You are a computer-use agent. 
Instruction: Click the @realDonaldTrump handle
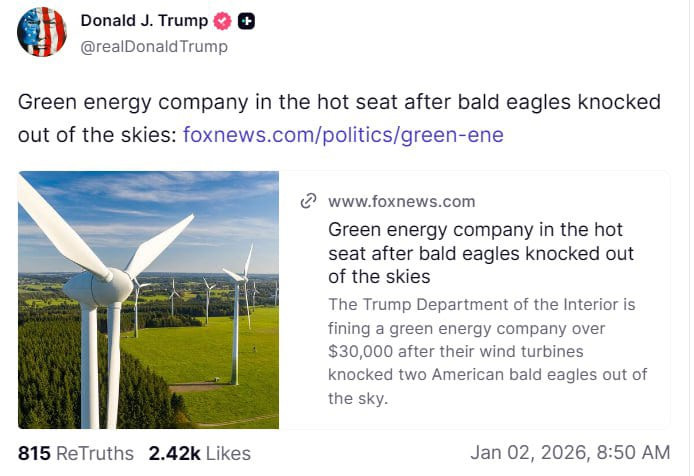pos(154,46)
